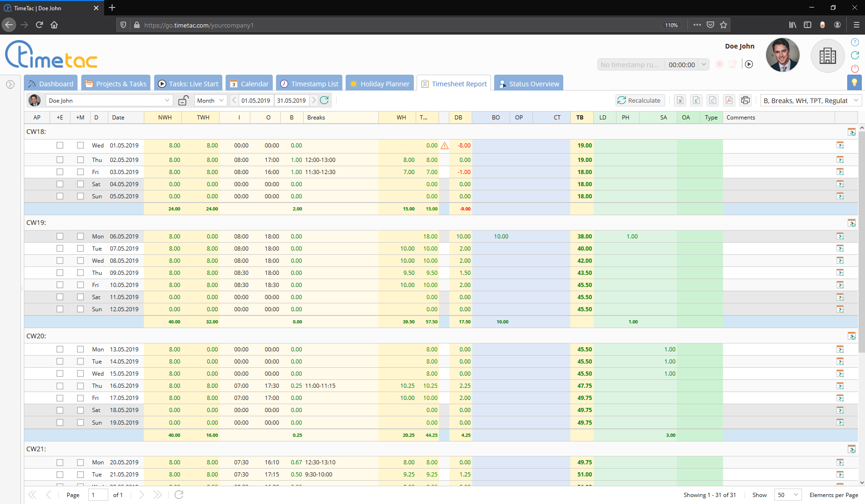This screenshot has width=865, height=504.
Task: Toggle the unlock padlock icon
Action: (x=184, y=100)
